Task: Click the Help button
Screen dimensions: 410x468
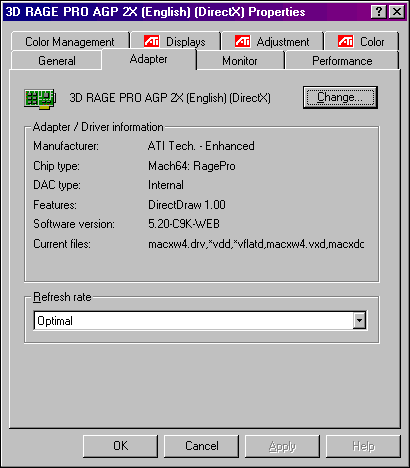Action: [x=363, y=446]
